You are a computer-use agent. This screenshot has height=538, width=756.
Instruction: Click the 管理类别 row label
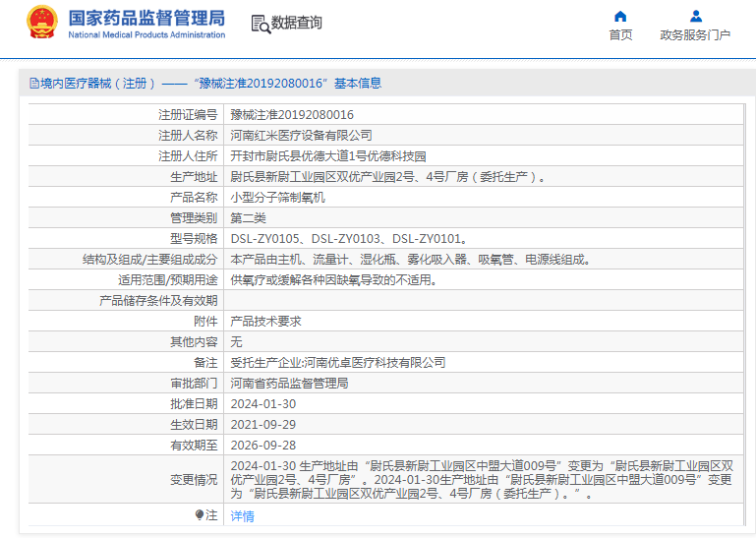point(194,218)
